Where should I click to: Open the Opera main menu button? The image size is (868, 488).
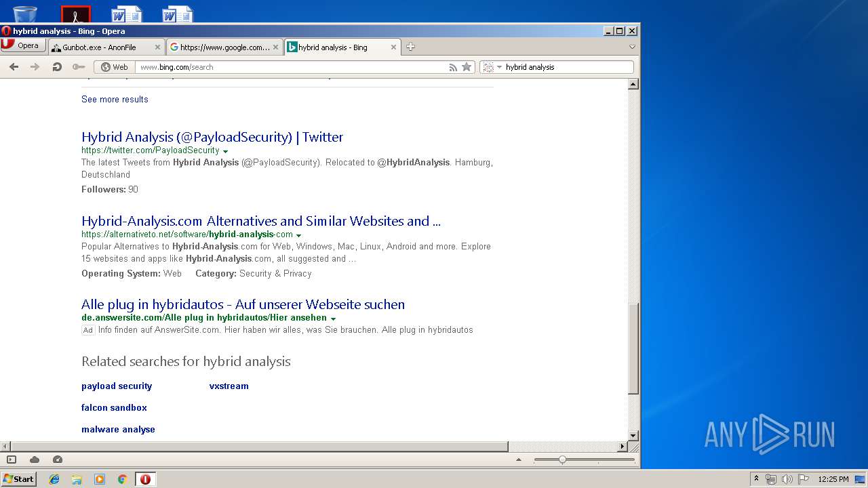(23, 45)
